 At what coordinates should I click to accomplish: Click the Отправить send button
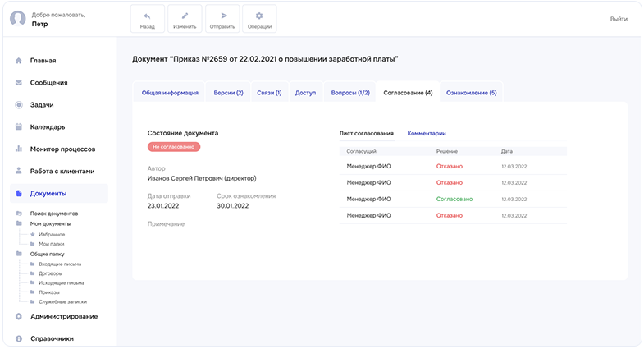(x=222, y=19)
